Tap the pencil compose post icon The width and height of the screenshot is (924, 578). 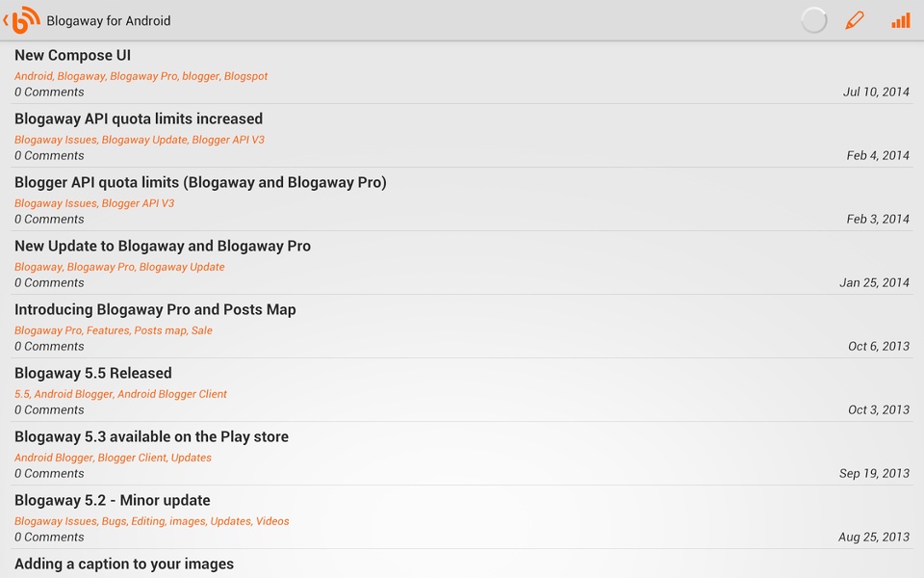click(x=855, y=20)
